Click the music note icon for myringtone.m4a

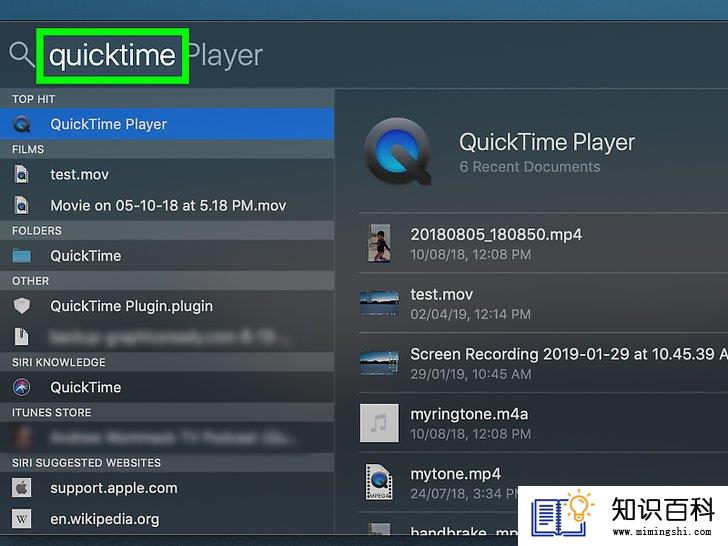[379, 423]
